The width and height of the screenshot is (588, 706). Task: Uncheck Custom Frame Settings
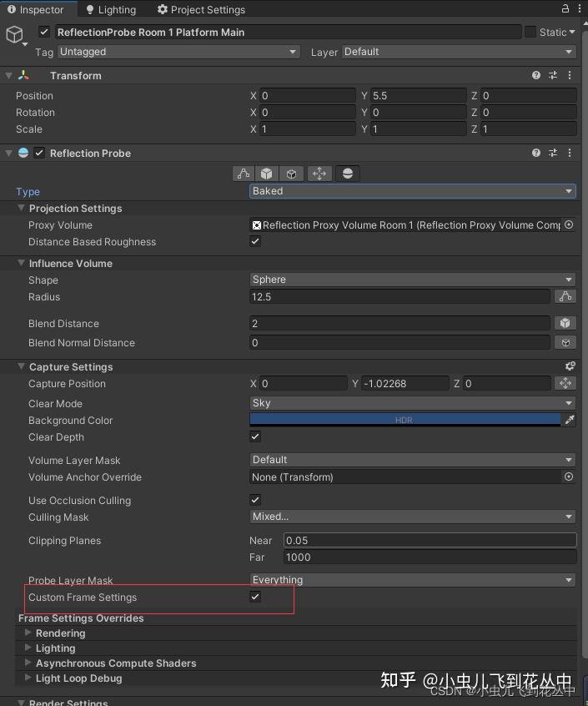coord(255,597)
